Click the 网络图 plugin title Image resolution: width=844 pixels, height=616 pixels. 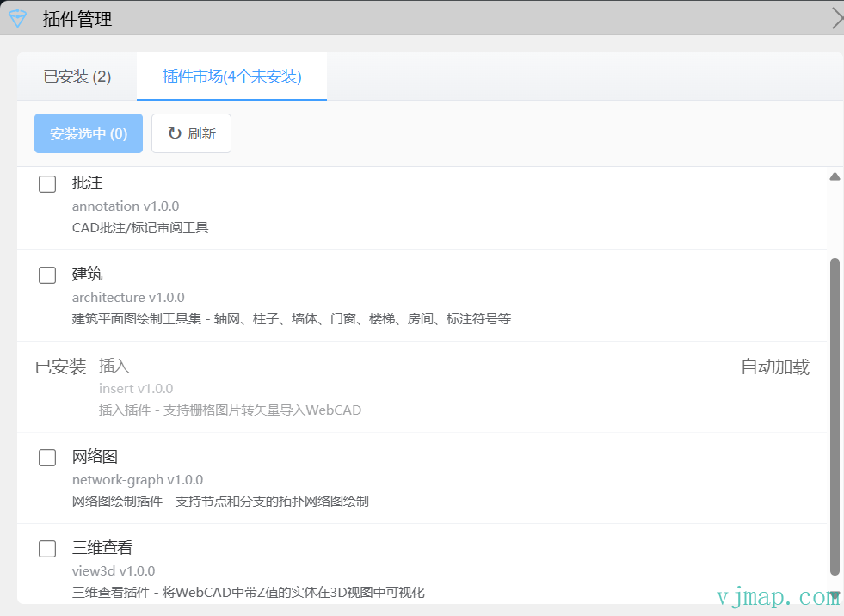coord(95,457)
